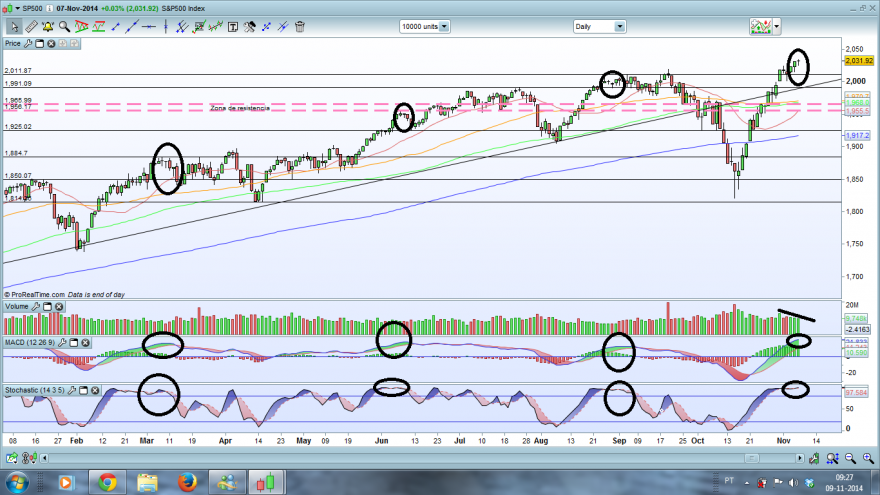This screenshot has width=880, height=495.
Task: Open Google Chrome from the taskbar
Action: [x=107, y=482]
